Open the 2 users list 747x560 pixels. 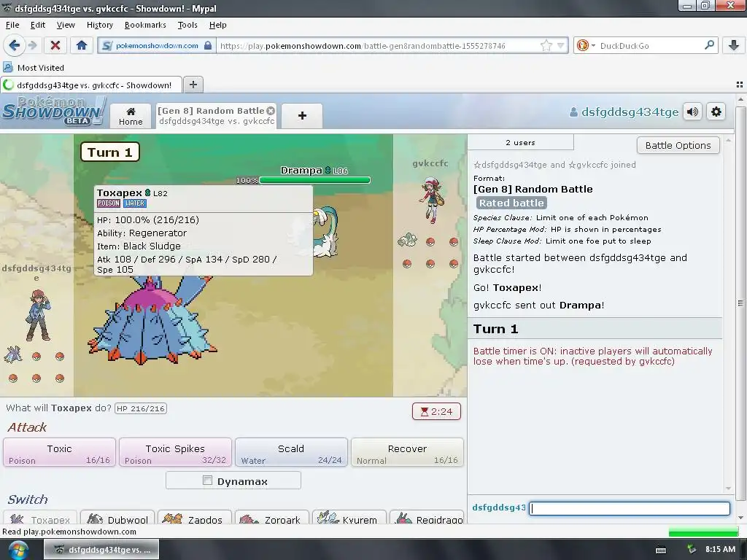[x=520, y=142]
